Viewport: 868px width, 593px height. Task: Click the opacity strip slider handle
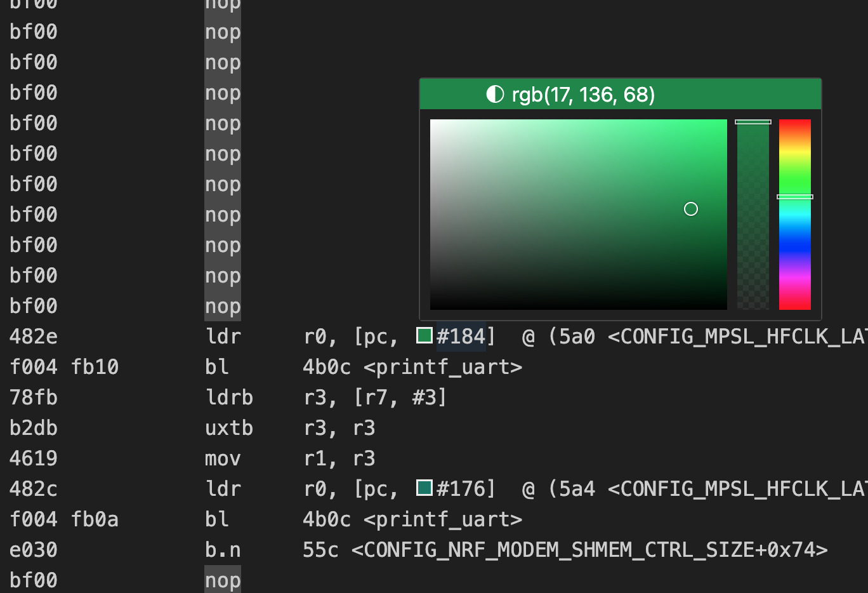tap(753, 122)
